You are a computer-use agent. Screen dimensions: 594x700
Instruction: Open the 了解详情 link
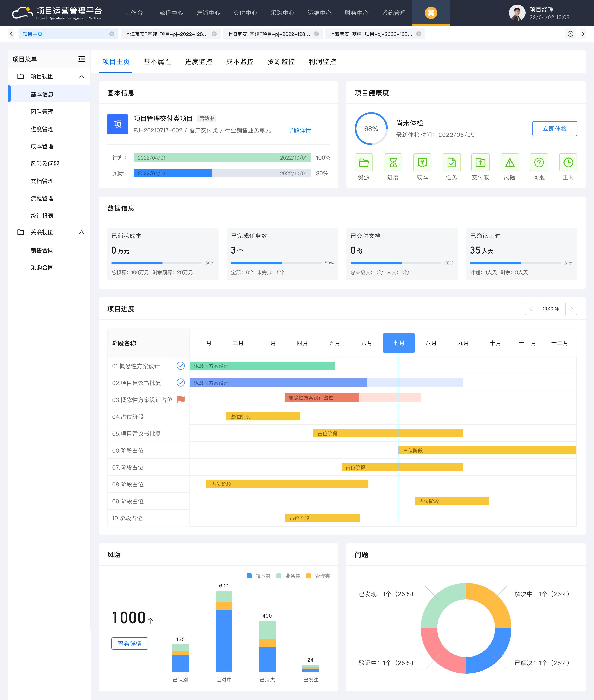pyautogui.click(x=299, y=130)
